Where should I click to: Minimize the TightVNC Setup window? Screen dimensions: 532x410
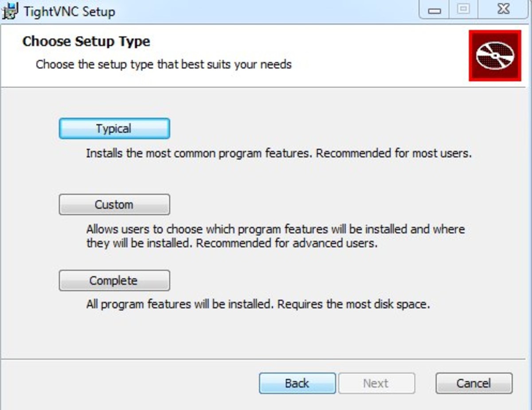[434, 11]
